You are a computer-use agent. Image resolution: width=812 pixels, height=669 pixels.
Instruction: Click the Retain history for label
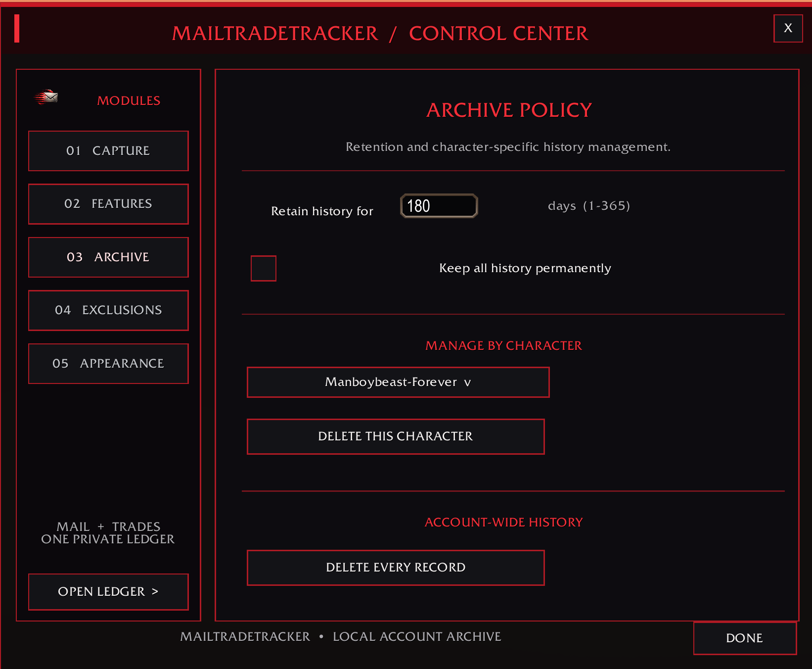(322, 211)
